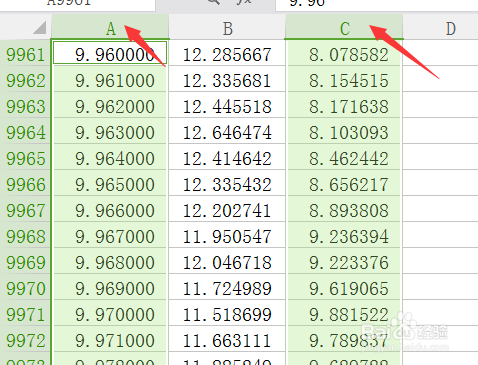This screenshot has height=365, width=478.
Task: Click cell containing 8.656217
Action: coord(344,183)
